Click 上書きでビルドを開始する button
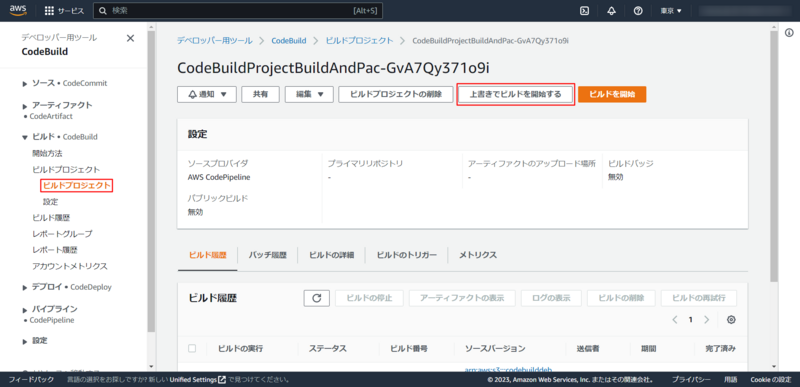 coord(515,94)
